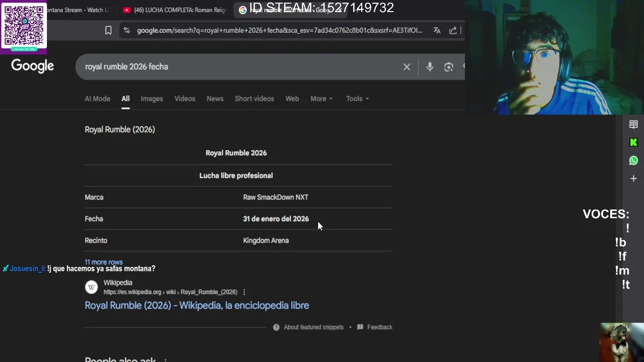
Task: Click the Royal Rumble 2026 table title
Action: (x=236, y=153)
